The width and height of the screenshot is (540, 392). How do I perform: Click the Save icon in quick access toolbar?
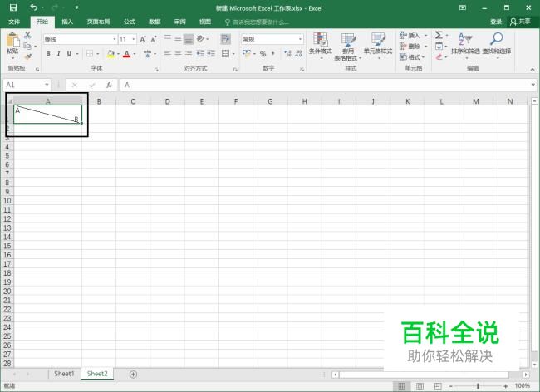[x=13, y=7]
